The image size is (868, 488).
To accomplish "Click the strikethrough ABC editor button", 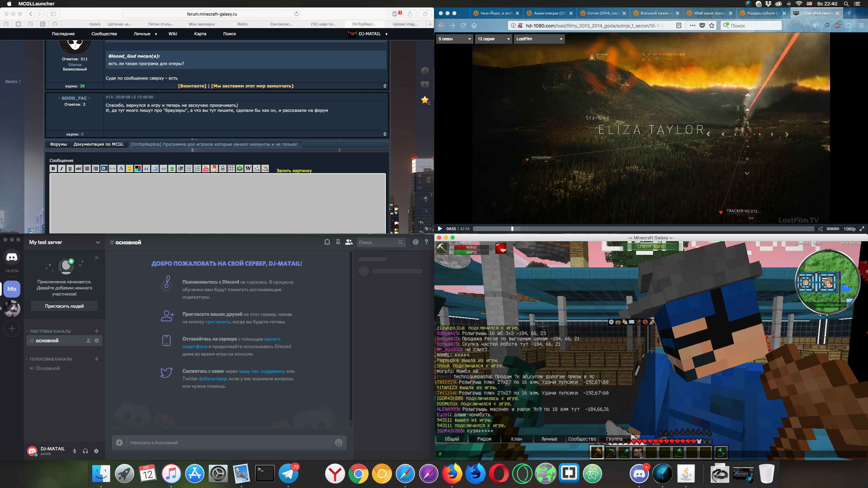I will [79, 168].
